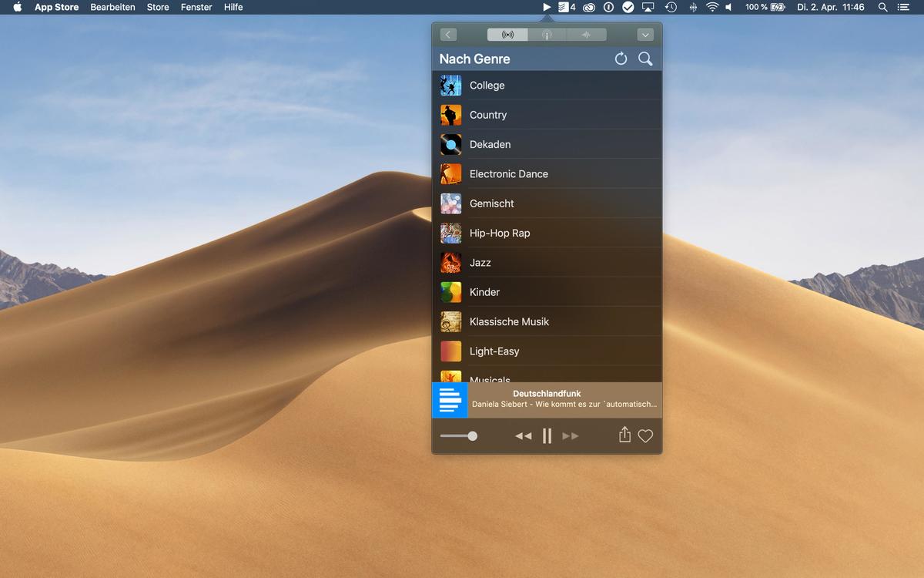The width and height of the screenshot is (924, 578).
Task: Open Creative Cloud menu bar icon
Action: 589,7
